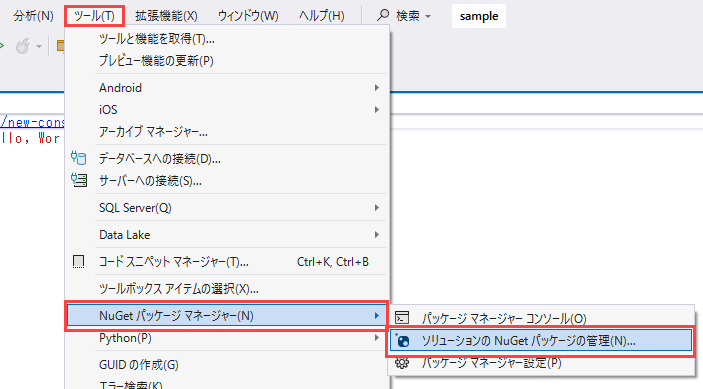Click the red 'llo, Wor' string in code
Screen dimensions: 703x389
pyautogui.click(x=30, y=138)
